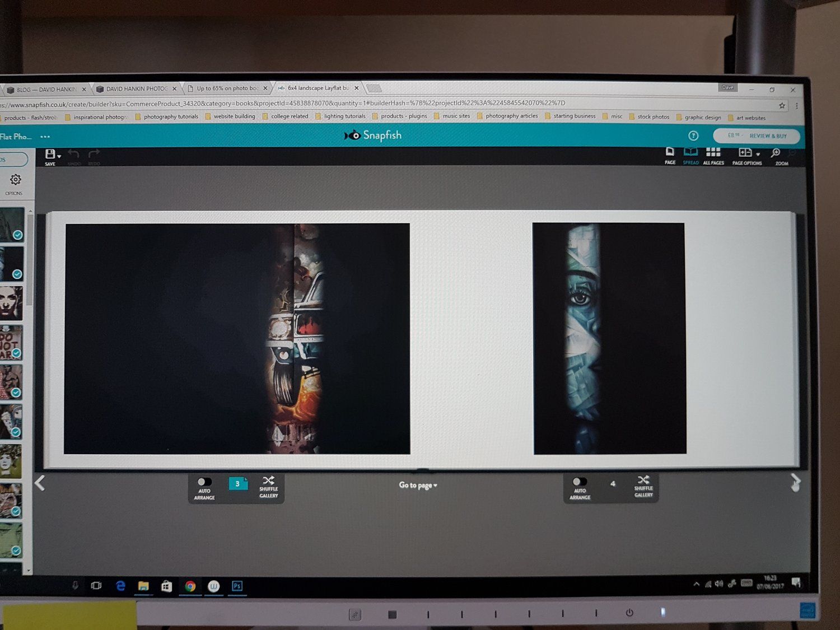Open 'photography articles' bookmark folder
Screen dimensions: 840x630
pos(507,116)
